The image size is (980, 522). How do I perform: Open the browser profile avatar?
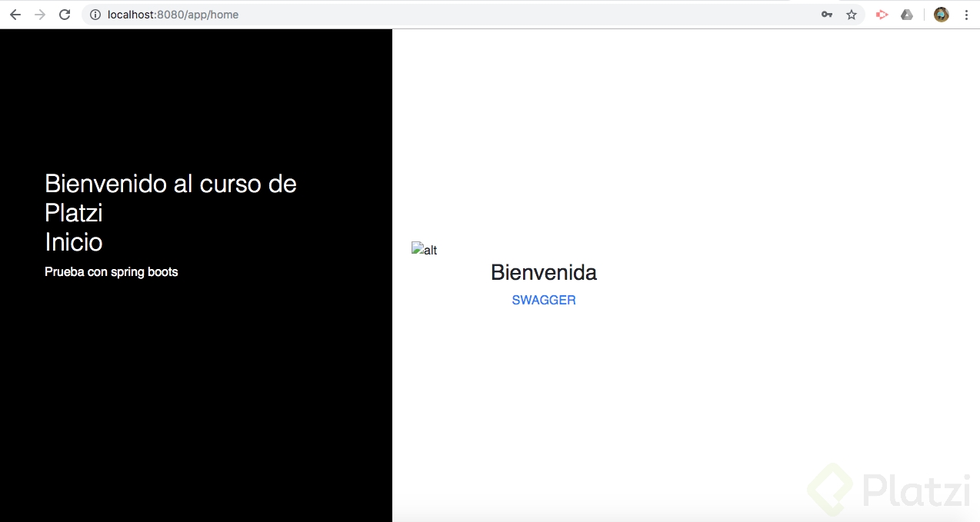point(941,14)
